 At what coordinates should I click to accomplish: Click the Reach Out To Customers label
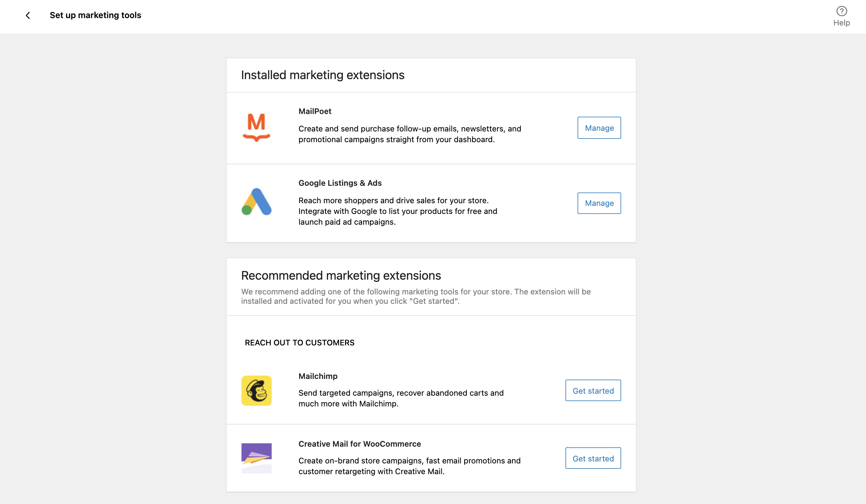point(299,342)
